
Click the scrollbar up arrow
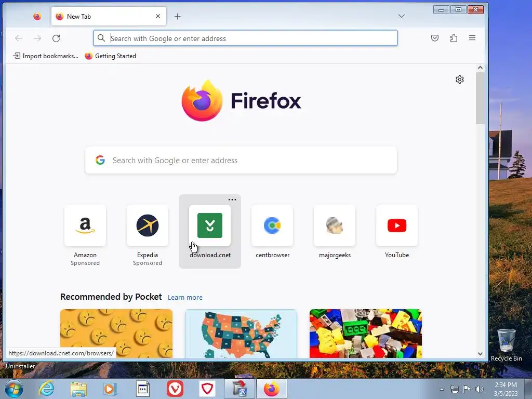pos(480,68)
